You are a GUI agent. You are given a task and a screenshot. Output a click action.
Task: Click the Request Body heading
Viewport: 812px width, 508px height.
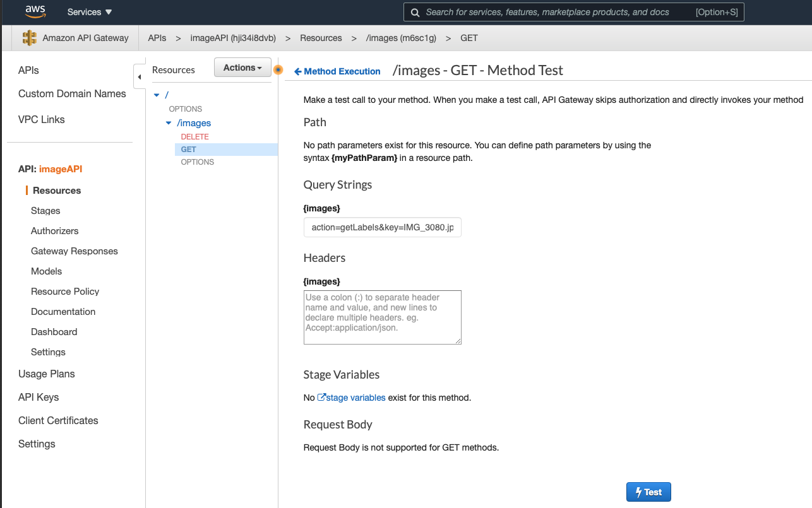(x=338, y=425)
